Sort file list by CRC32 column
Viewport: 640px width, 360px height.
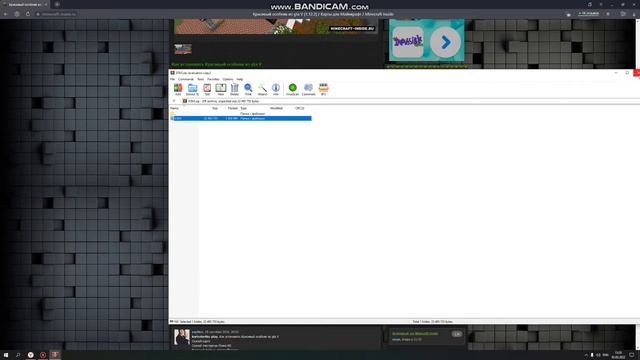coord(300,108)
